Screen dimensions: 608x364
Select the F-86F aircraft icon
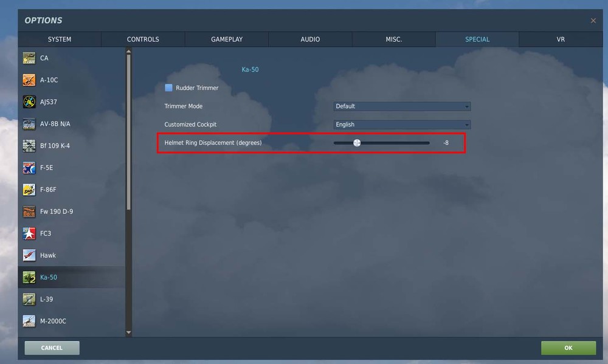coord(29,190)
